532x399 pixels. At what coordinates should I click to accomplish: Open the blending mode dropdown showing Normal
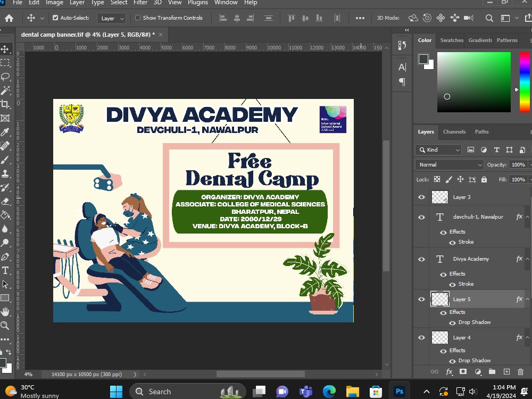pos(448,164)
